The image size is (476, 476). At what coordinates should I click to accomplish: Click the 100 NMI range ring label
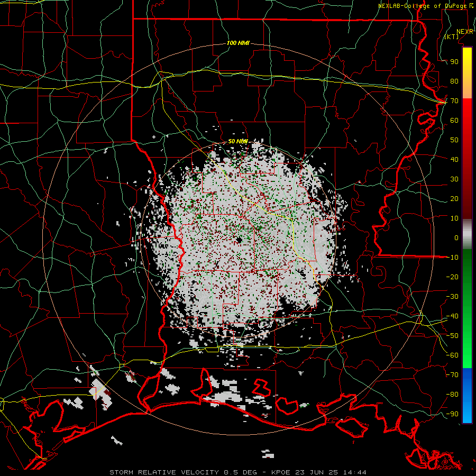[x=238, y=43]
